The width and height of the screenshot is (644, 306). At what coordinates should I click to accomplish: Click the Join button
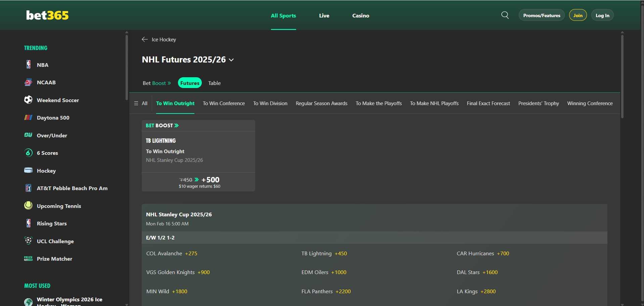click(x=578, y=15)
